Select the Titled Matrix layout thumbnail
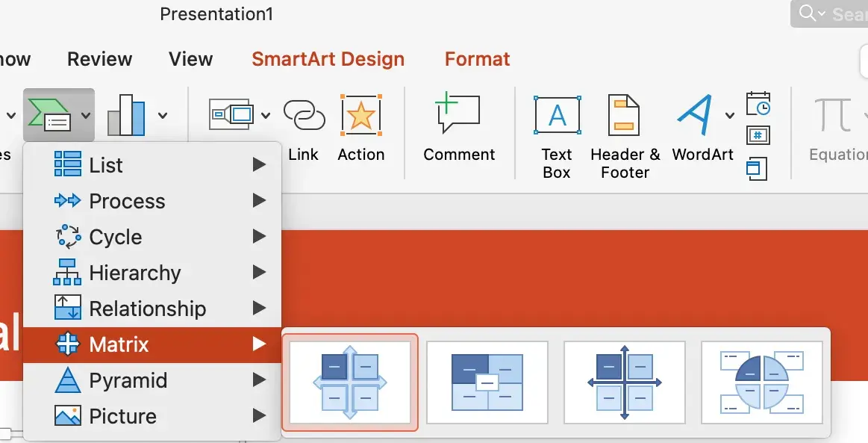Image resolution: width=868 pixels, height=443 pixels. click(x=487, y=382)
